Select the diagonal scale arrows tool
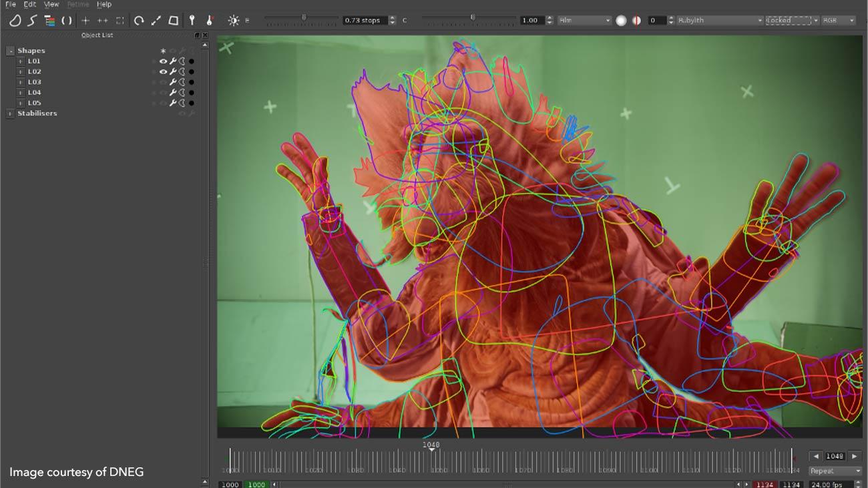This screenshot has width=868, height=488. 156,21
